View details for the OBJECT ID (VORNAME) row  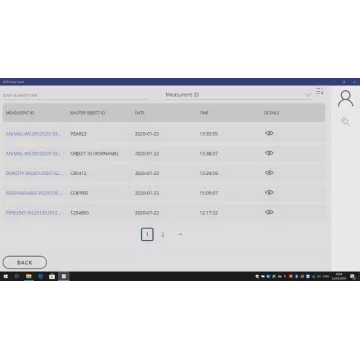pyautogui.click(x=269, y=153)
